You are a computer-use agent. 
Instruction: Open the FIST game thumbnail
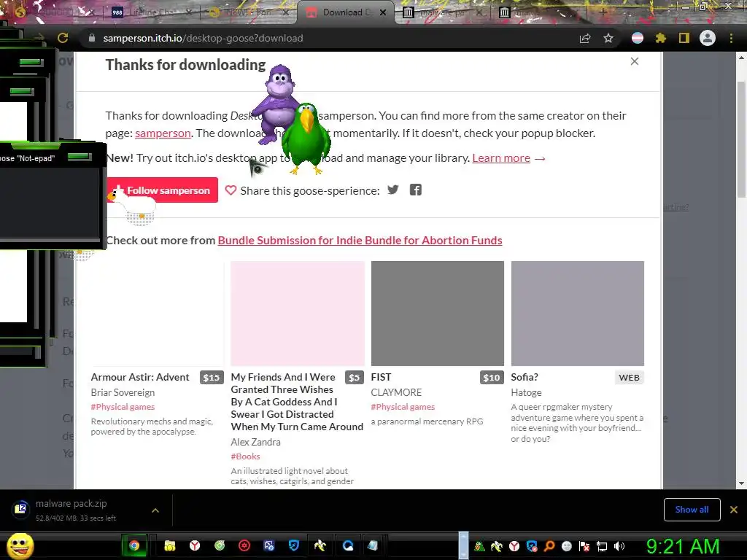coord(438,314)
